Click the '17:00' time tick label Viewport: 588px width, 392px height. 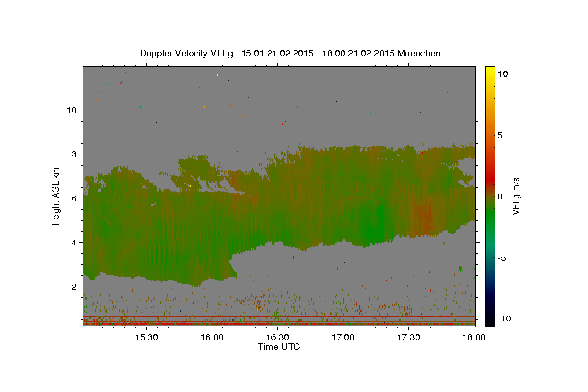click(343, 338)
